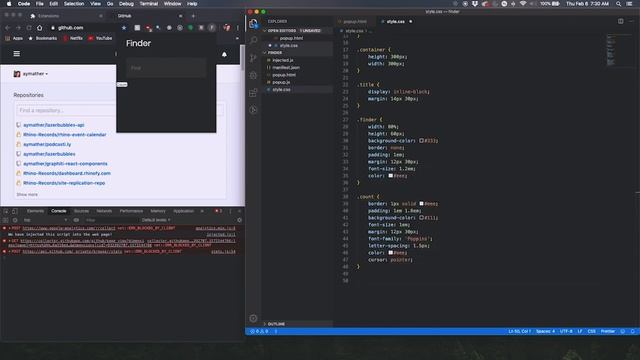The height and width of the screenshot is (360, 640).
Task: Open GitHub hamburger menu
Action: point(17,53)
